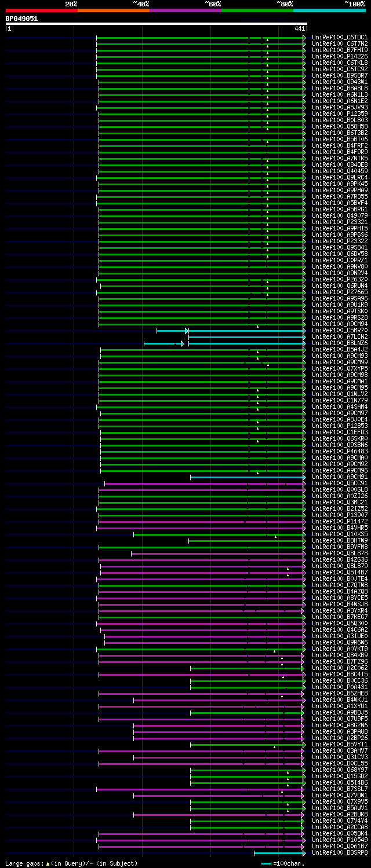Select the label UniRef100_A9TSK0

(340, 312)
